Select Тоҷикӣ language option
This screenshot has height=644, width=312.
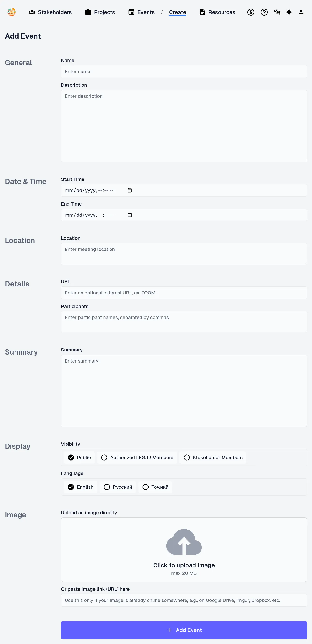click(155, 487)
